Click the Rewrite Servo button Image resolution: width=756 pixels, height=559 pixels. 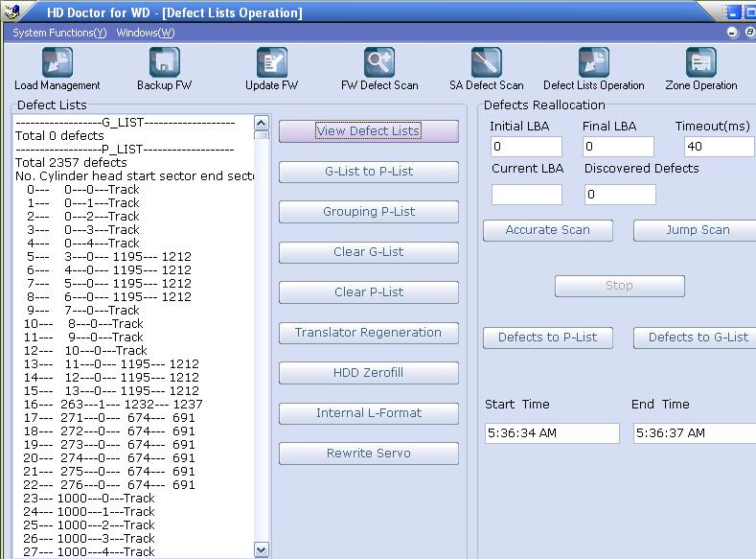point(369,454)
